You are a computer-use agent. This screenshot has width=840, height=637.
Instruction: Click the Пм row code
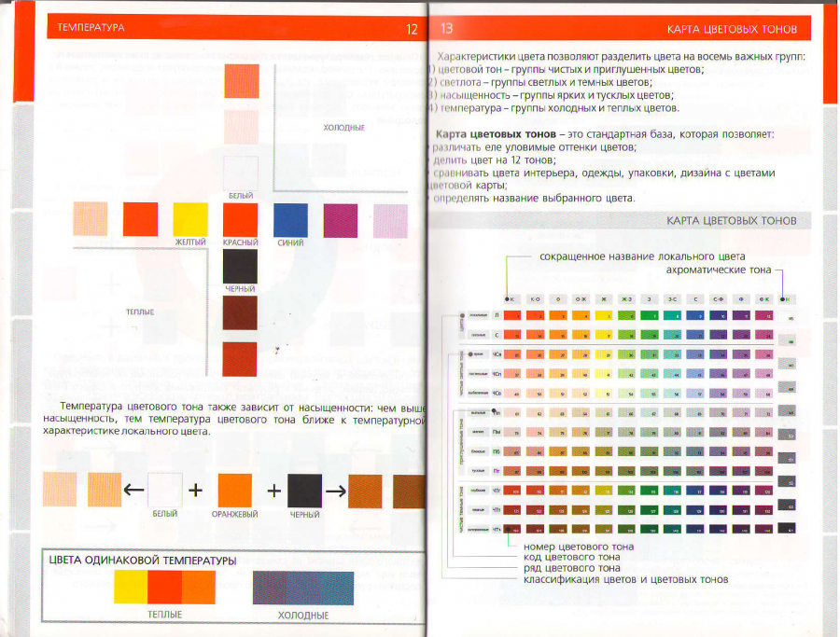coord(497,432)
